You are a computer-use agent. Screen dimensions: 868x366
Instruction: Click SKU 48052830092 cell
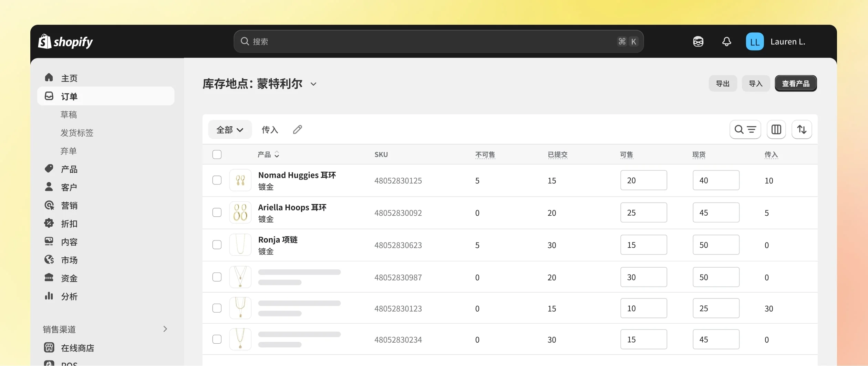398,213
